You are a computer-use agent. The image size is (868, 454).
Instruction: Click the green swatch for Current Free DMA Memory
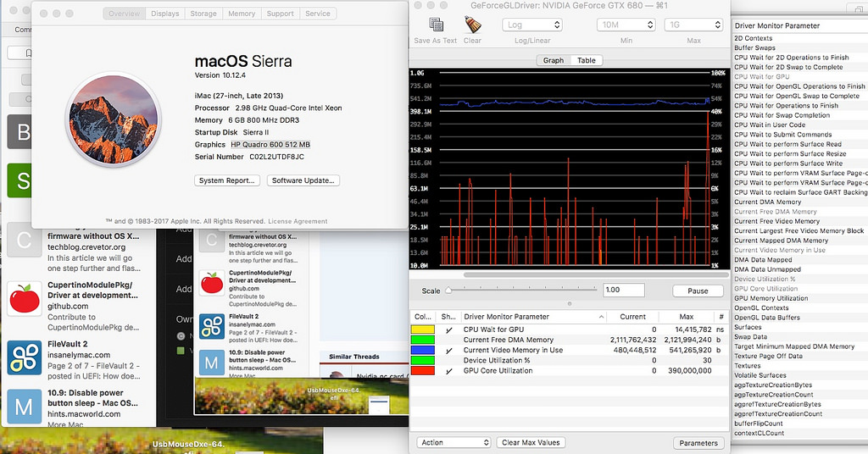(423, 340)
